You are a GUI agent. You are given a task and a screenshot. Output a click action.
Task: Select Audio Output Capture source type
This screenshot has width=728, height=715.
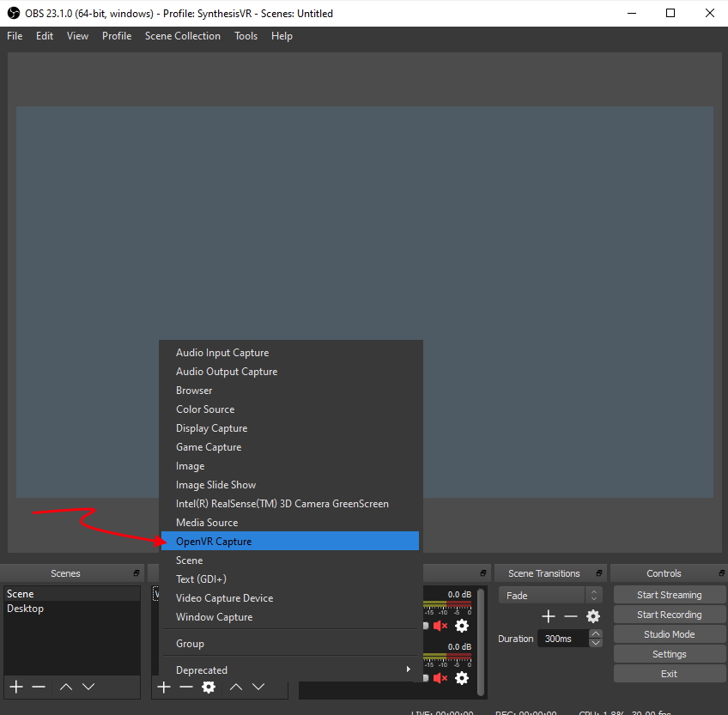290,372
